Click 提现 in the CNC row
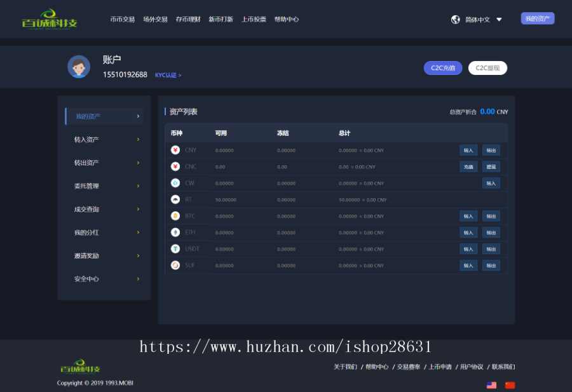 [x=491, y=166]
